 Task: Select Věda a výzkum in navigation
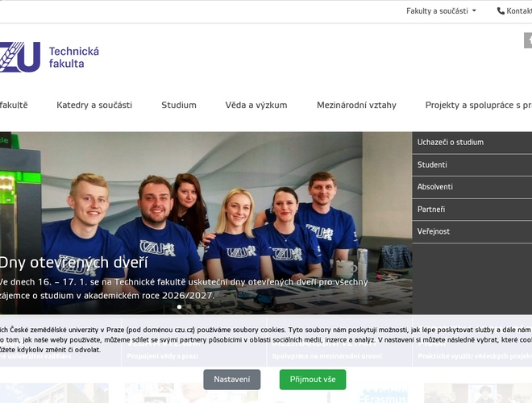256,105
